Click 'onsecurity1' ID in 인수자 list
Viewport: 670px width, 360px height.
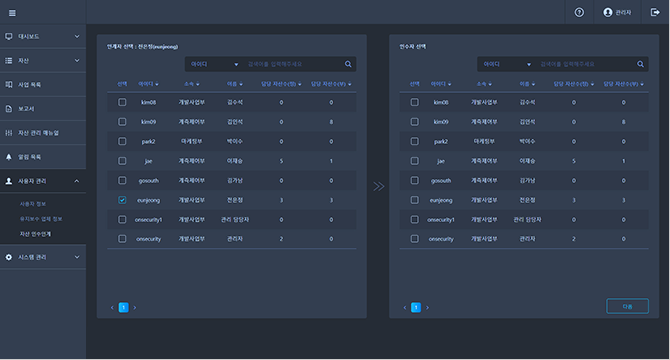point(441,220)
